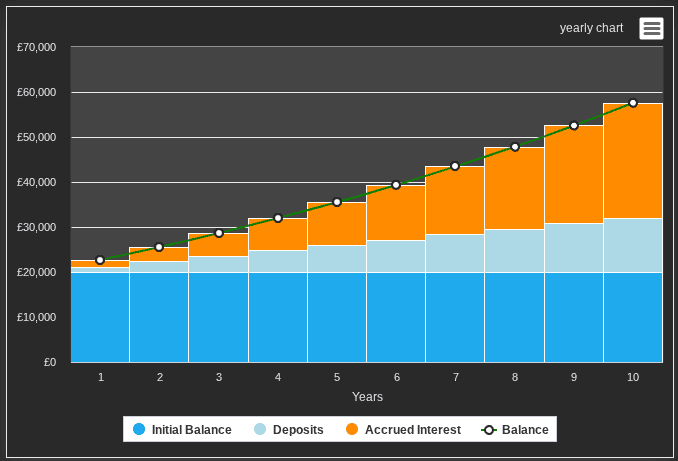678x461 pixels.
Task: Click the orange Accrued Interest legend circle
Action: tap(352, 429)
